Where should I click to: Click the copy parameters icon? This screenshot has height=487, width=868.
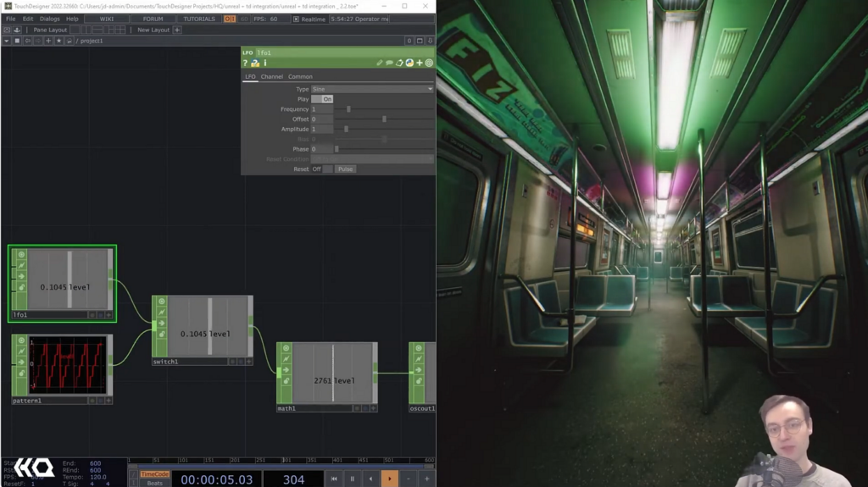click(399, 63)
